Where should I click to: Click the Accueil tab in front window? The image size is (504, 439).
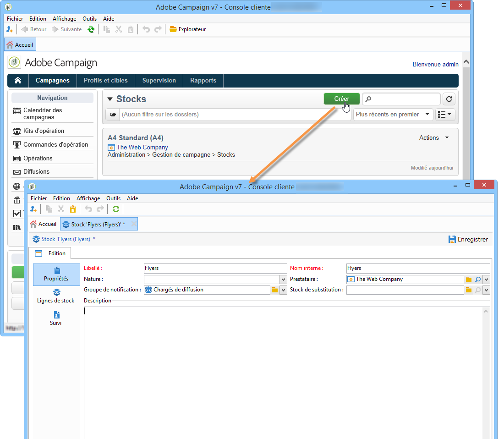point(43,224)
